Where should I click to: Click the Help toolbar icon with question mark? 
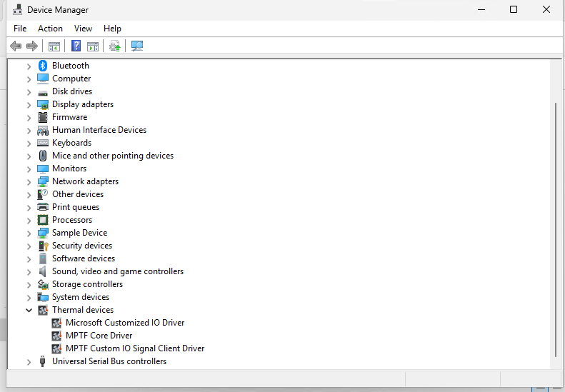(76, 46)
